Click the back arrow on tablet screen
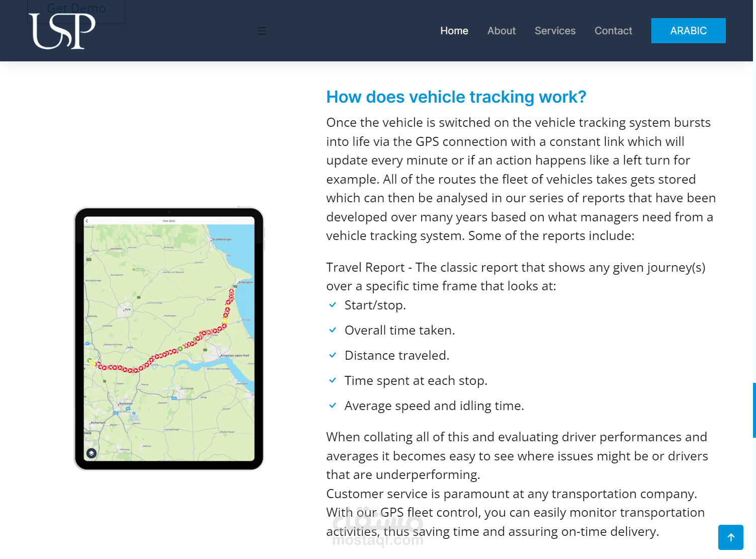The height and width of the screenshot is (559, 756). (87, 221)
